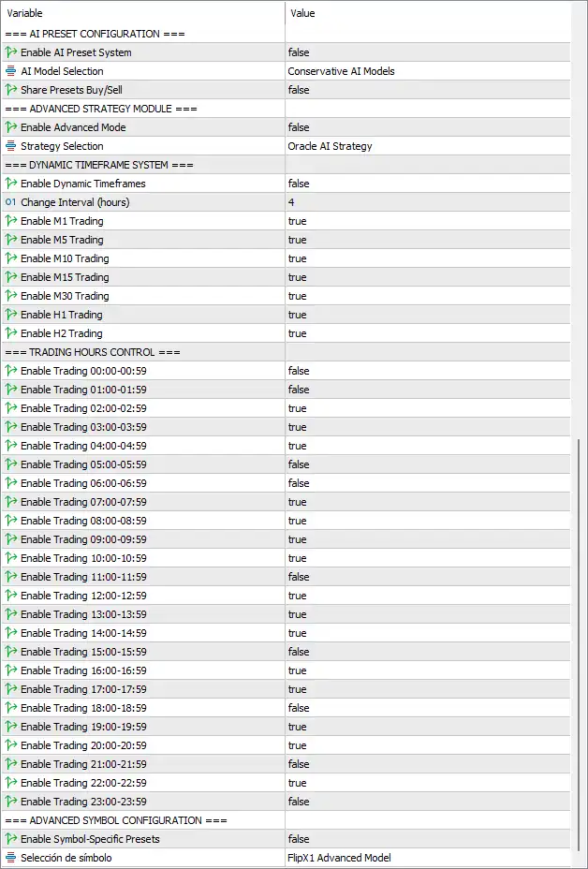This screenshot has height=869, width=588.
Task: Toggle the value for Enable Trading 00:00-00:59
Action: tap(427, 371)
